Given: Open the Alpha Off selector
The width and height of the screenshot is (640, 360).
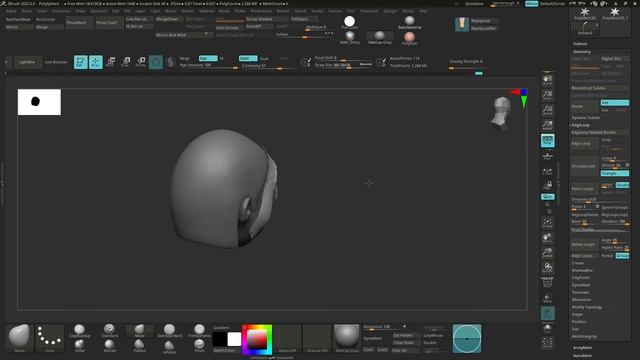Looking at the screenshot, I should coord(287,338).
